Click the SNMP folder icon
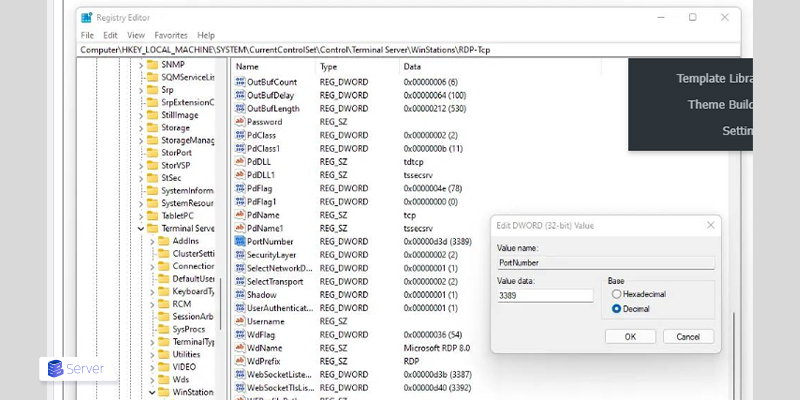This screenshot has width=800, height=400. click(152, 64)
